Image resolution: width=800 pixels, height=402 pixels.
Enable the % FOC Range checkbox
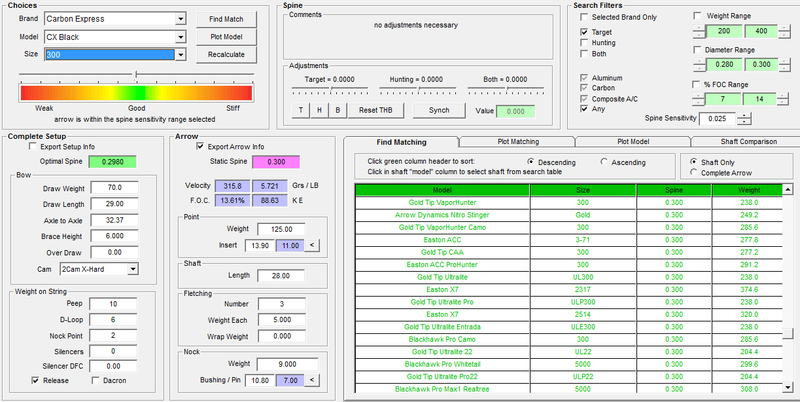tap(696, 84)
